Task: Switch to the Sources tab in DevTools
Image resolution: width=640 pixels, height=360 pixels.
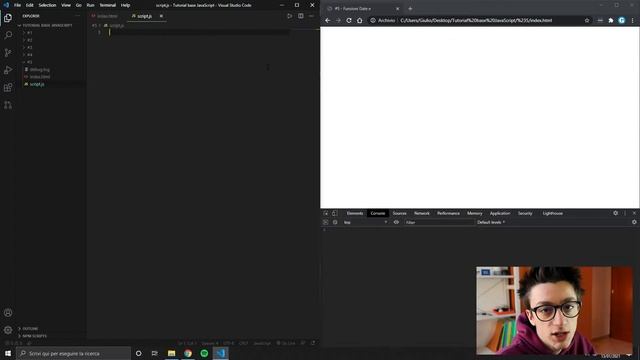Action: coord(399,213)
